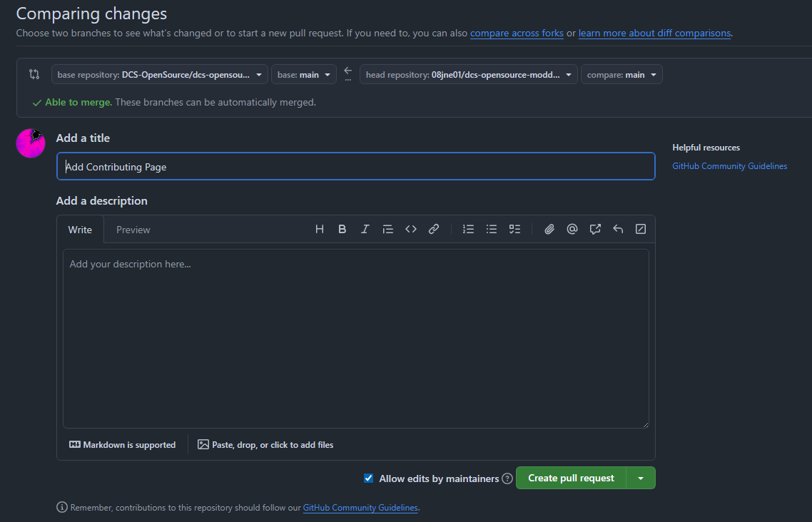Insert code formatting with angle brackets icon
Image resolution: width=812 pixels, height=522 pixels.
click(x=411, y=229)
